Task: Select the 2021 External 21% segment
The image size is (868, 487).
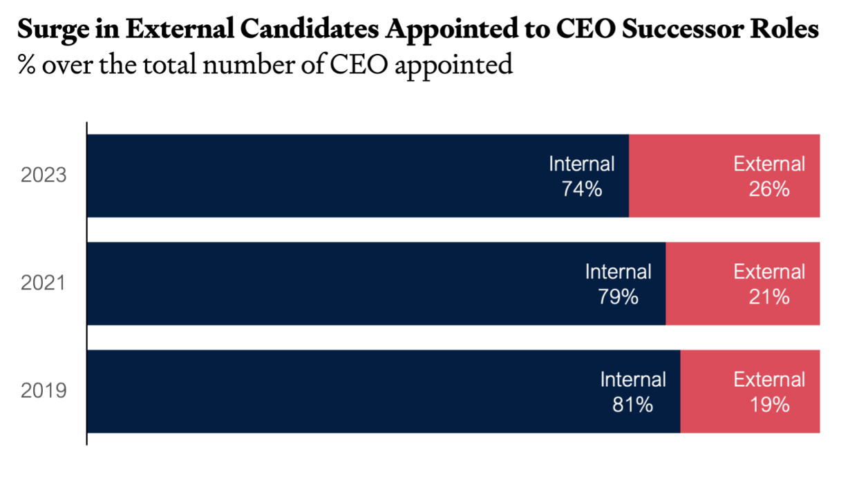Action: pos(743,283)
